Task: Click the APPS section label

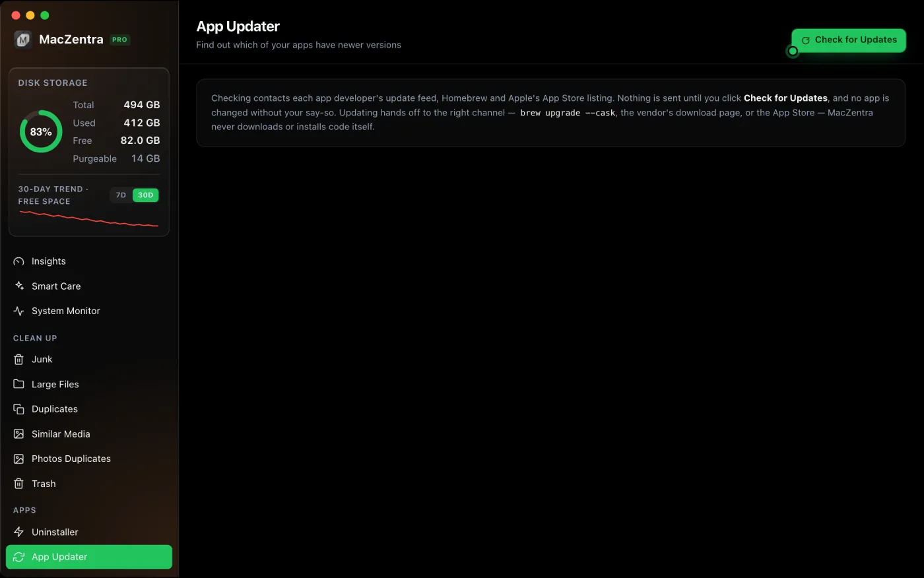Action: click(x=24, y=511)
